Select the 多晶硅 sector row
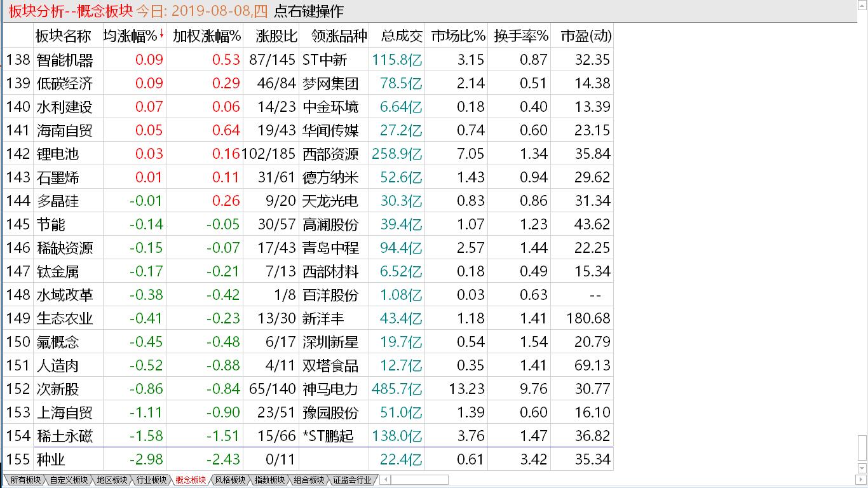Screen dimensions: 868x488 click(308, 201)
